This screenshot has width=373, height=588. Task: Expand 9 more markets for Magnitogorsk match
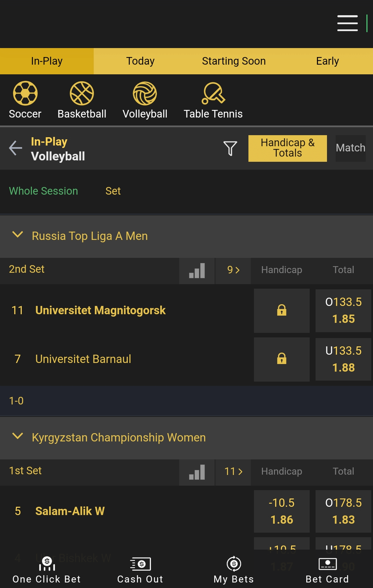point(233,271)
